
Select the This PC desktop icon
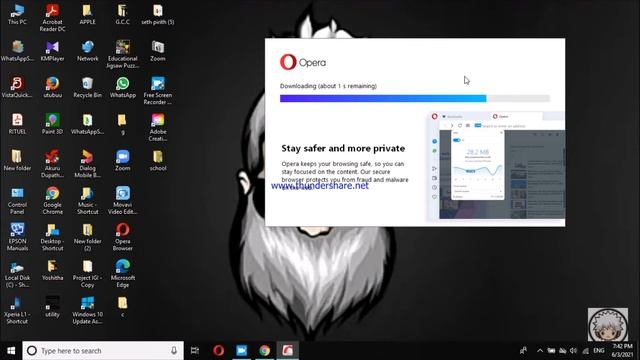coord(17,15)
